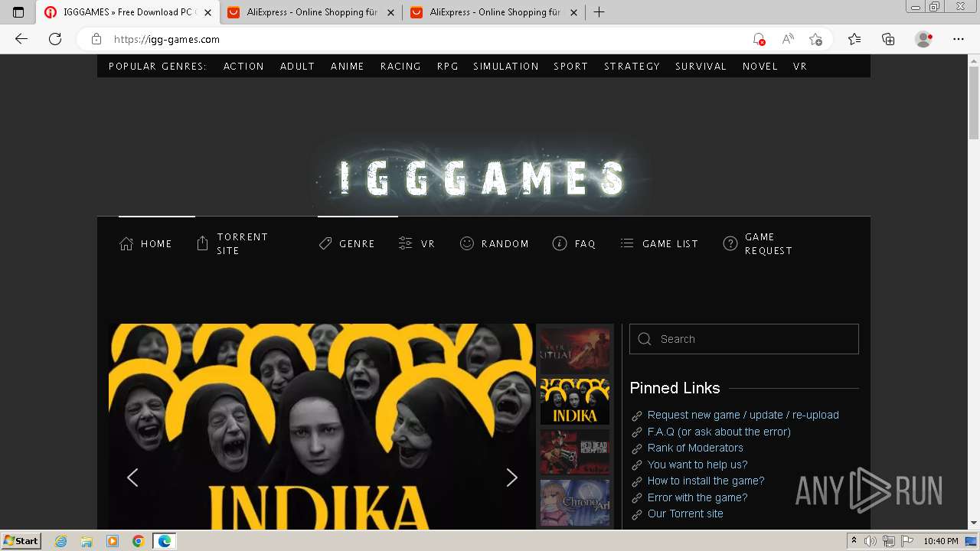Click the taskbar clock 10:40 PM
The height and width of the screenshot is (551, 980).
point(941,541)
